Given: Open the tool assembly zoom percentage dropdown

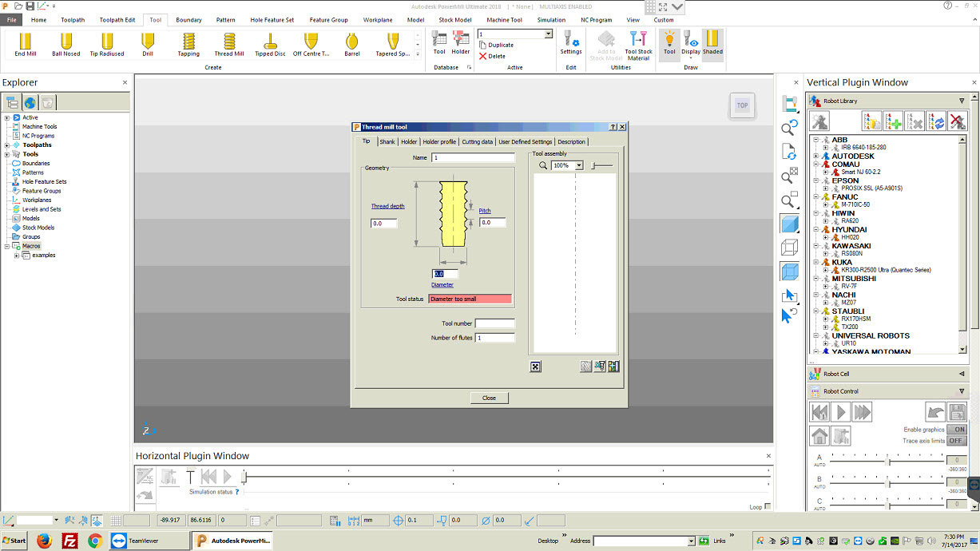Looking at the screenshot, I should 579,165.
